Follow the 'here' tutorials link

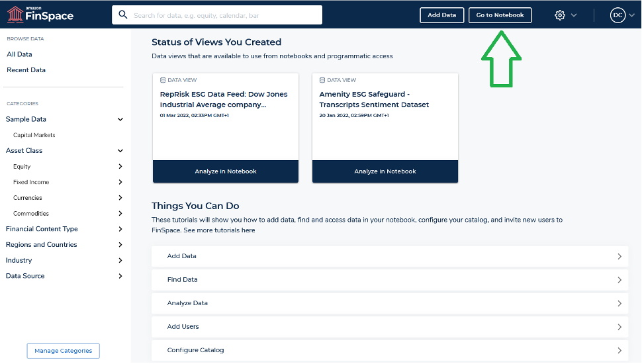(x=248, y=230)
